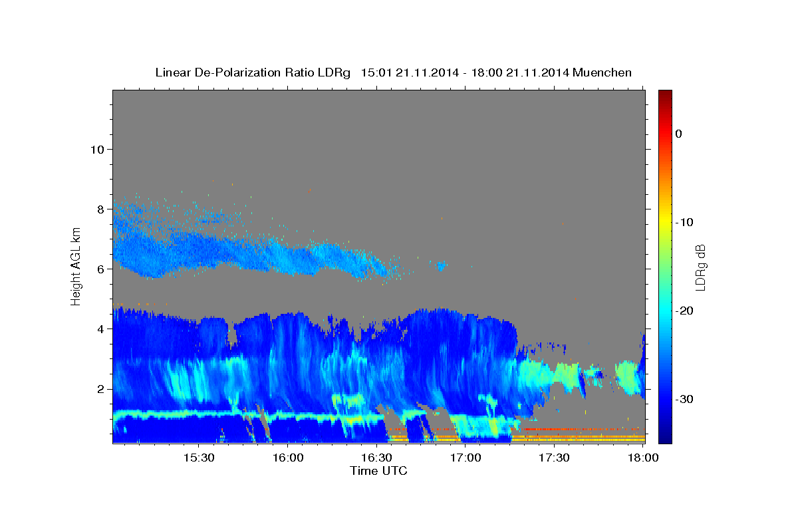Pick the dark red top of colorbar
798x532 pixels.
point(665,94)
